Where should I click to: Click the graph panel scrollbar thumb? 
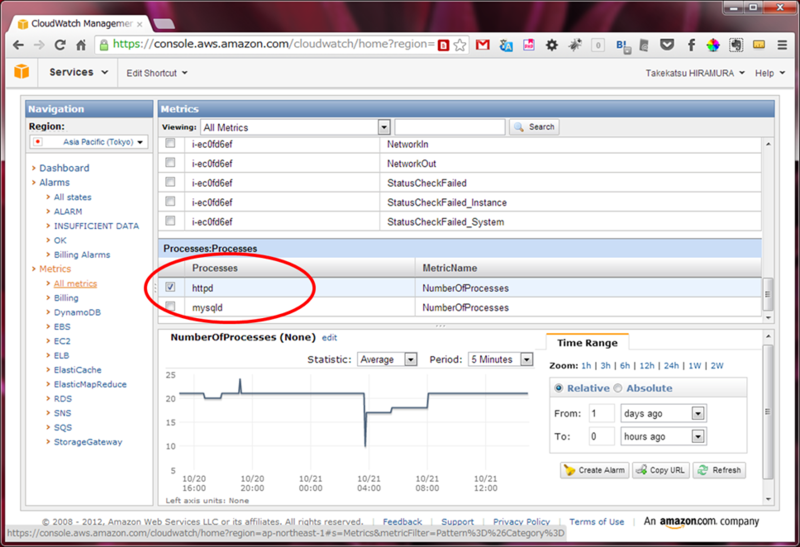coord(768,411)
